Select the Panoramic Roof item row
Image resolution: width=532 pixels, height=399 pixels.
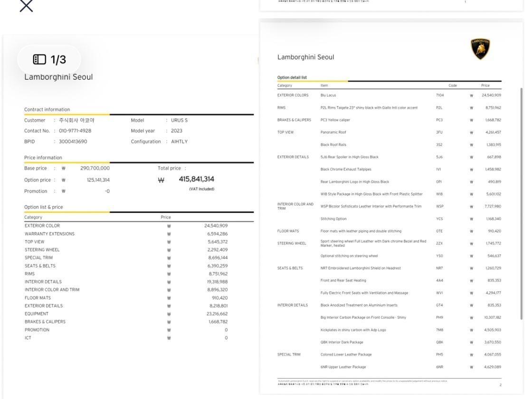[389, 133]
